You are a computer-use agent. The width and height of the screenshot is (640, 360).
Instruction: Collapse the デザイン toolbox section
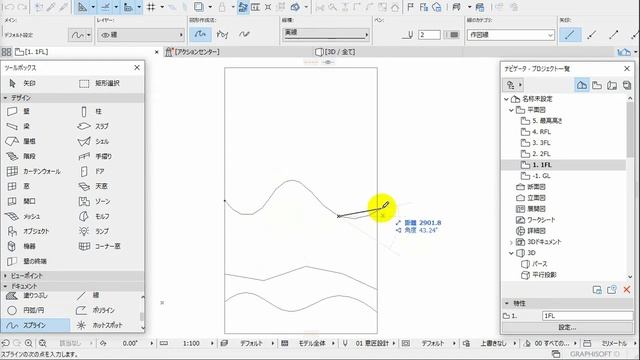(6, 98)
